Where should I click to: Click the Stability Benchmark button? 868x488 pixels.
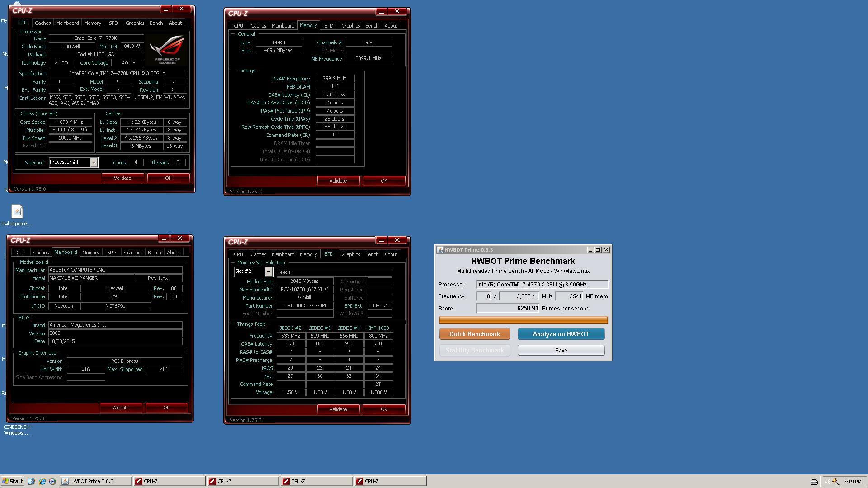click(x=475, y=350)
